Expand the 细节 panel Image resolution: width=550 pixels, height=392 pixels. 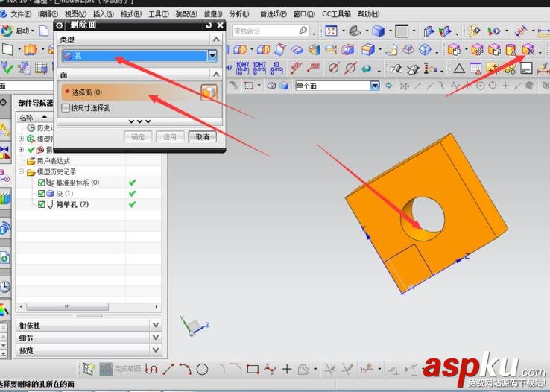(x=156, y=338)
